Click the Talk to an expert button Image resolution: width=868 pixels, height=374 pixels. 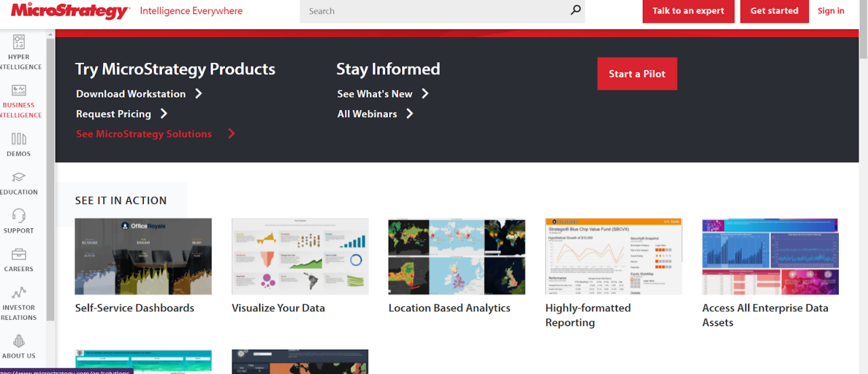(x=688, y=11)
